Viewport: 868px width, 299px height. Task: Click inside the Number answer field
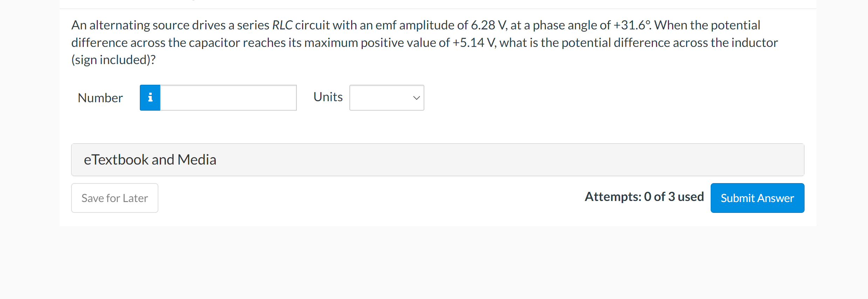tap(228, 98)
